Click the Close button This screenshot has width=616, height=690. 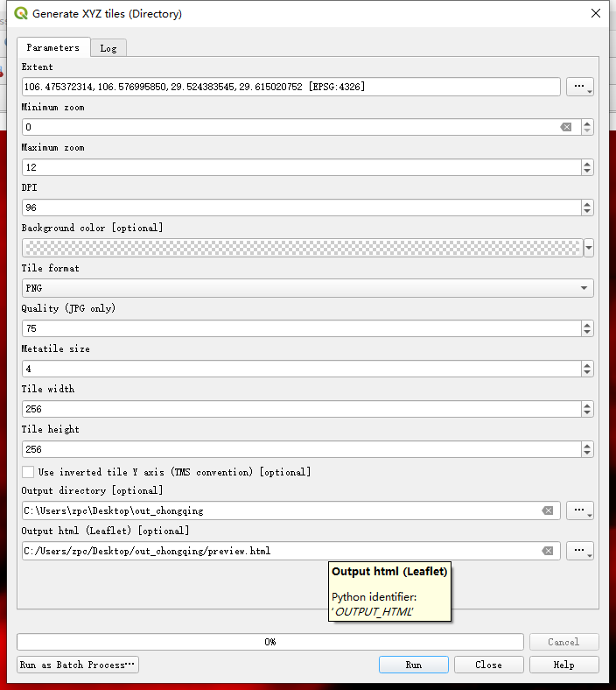pos(489,665)
